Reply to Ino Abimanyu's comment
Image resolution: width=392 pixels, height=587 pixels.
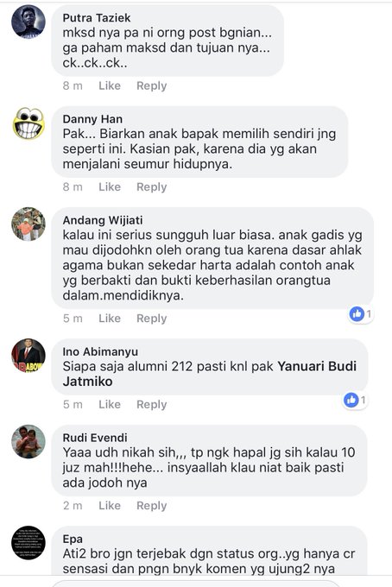(x=152, y=404)
